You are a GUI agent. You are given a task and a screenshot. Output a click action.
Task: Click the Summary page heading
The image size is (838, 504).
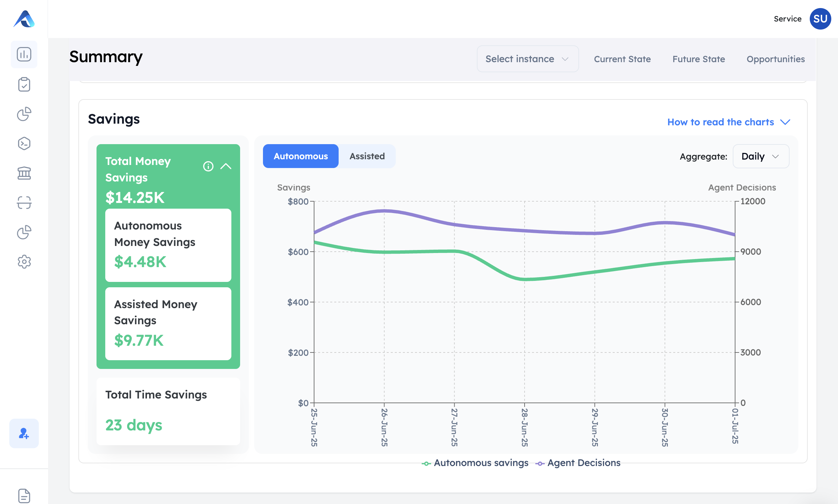tap(106, 57)
